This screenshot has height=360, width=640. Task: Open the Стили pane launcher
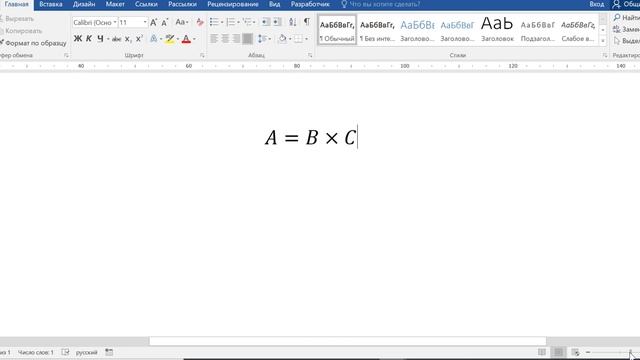(605, 55)
